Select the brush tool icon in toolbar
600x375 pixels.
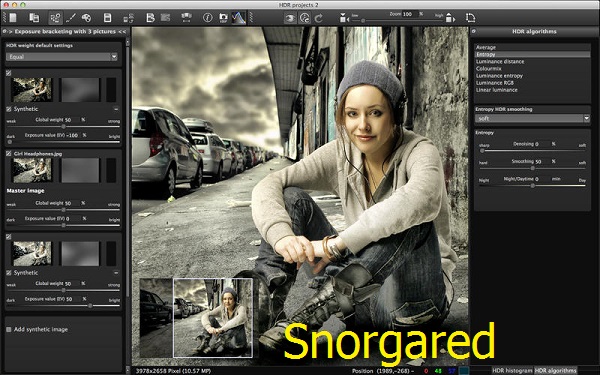[x=71, y=18]
